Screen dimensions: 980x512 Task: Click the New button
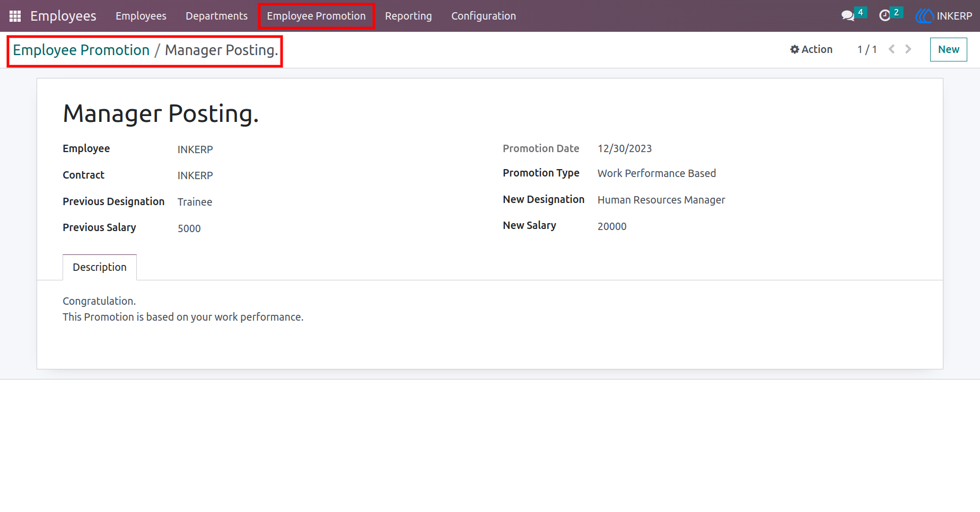948,49
